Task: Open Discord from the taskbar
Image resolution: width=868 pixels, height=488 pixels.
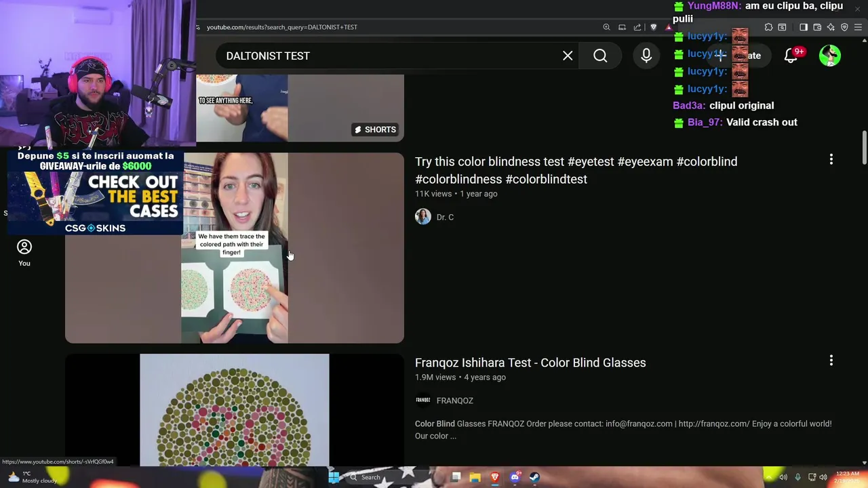Action: pos(515,477)
